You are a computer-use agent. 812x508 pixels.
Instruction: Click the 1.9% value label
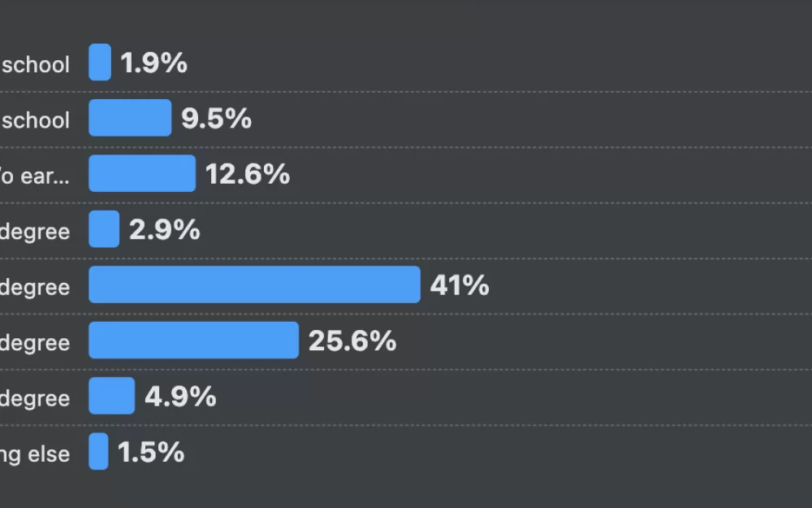click(x=153, y=63)
